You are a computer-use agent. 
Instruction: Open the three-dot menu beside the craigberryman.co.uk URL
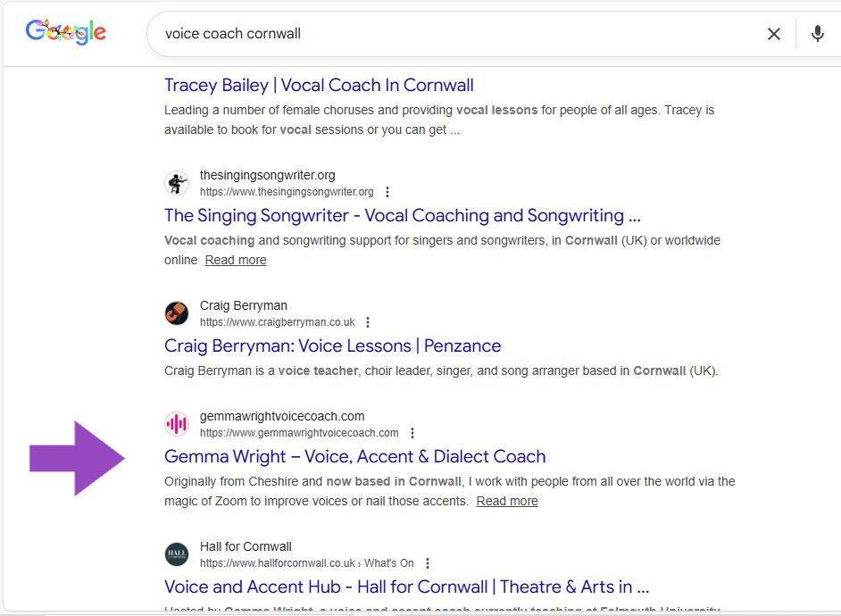[x=368, y=322]
